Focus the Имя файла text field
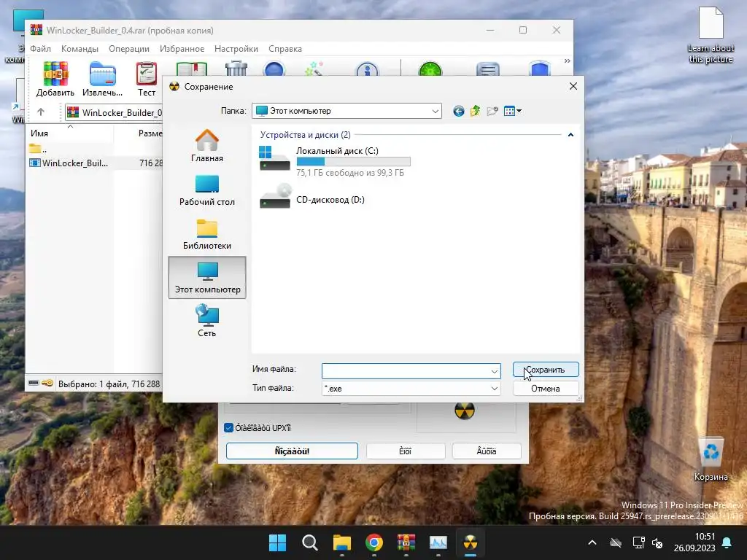 406,371
